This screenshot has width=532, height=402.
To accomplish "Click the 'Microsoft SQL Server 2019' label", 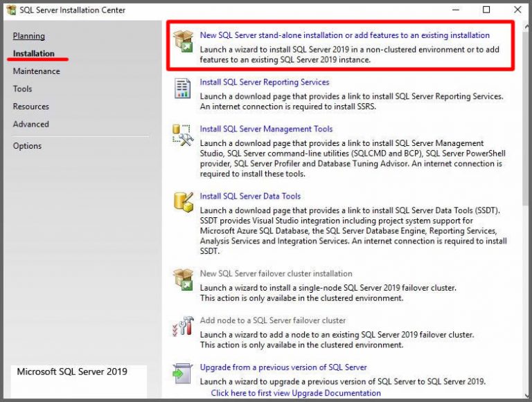I will (x=72, y=372).
